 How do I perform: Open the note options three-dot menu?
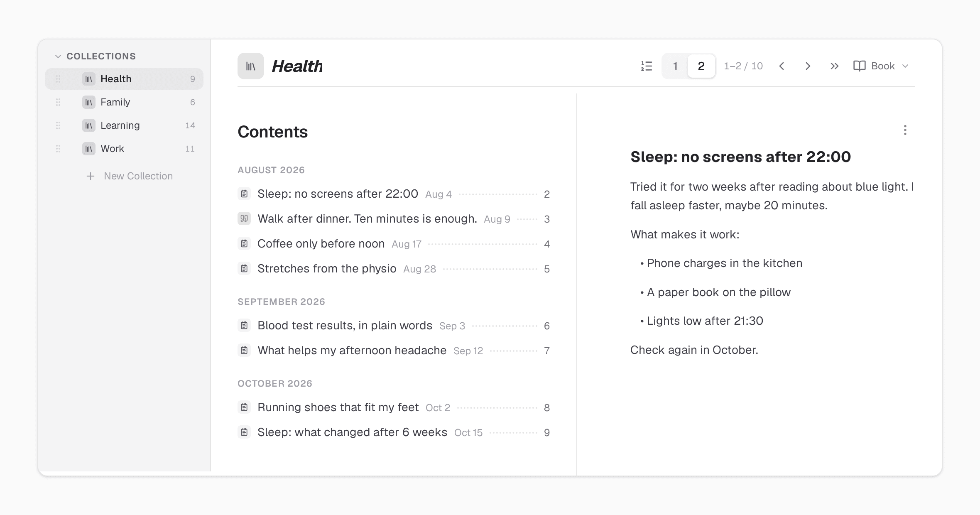tap(905, 130)
